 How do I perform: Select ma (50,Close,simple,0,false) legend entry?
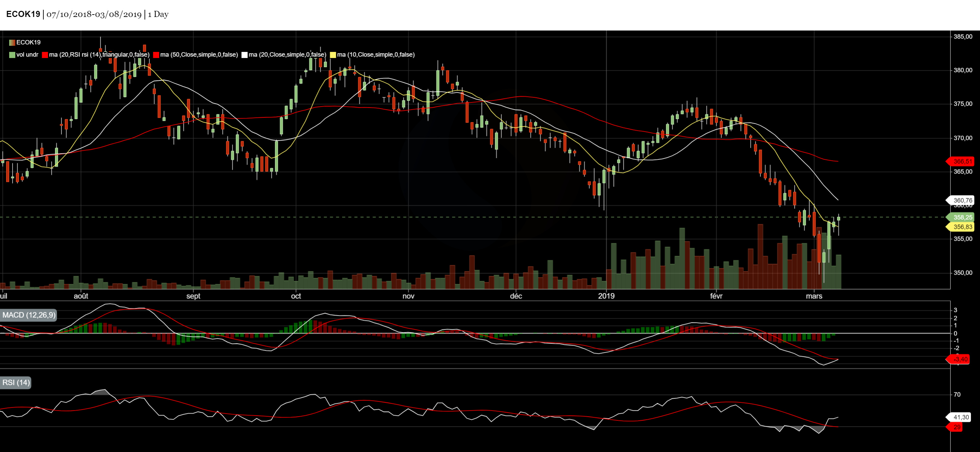coord(199,55)
